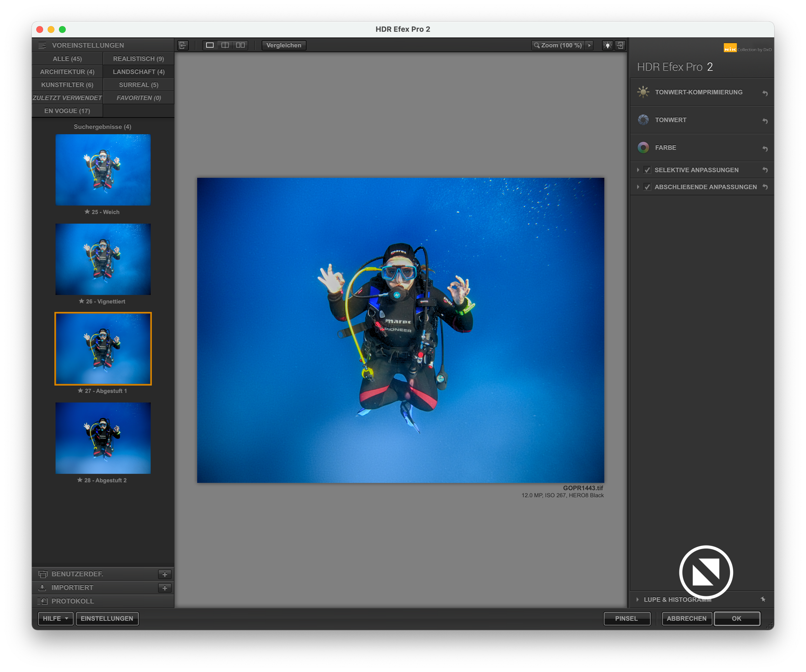The image size is (806, 672).
Task: Apply the 28 - Abgestuft 2 preset thumbnail
Action: coord(103,438)
